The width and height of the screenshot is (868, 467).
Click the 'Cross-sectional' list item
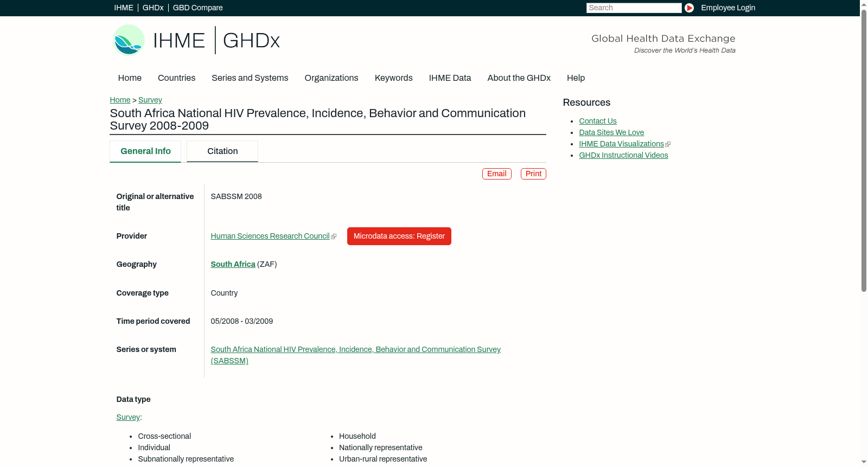point(164,436)
